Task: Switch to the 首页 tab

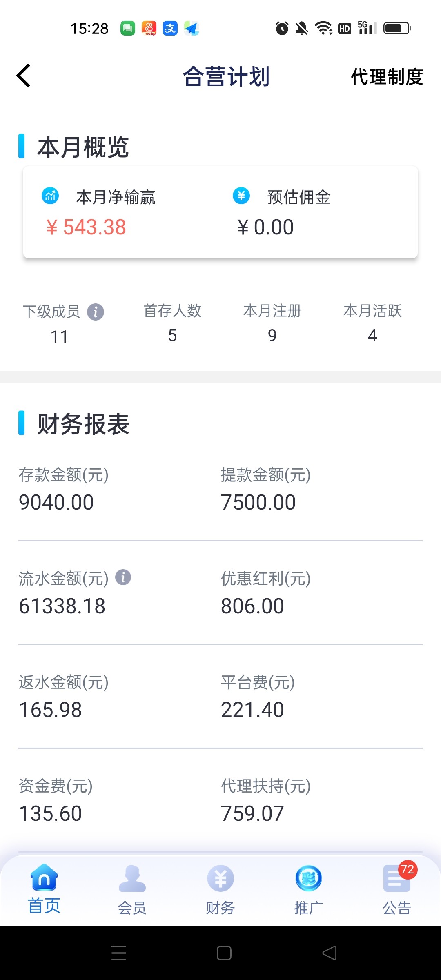Action: (x=44, y=889)
